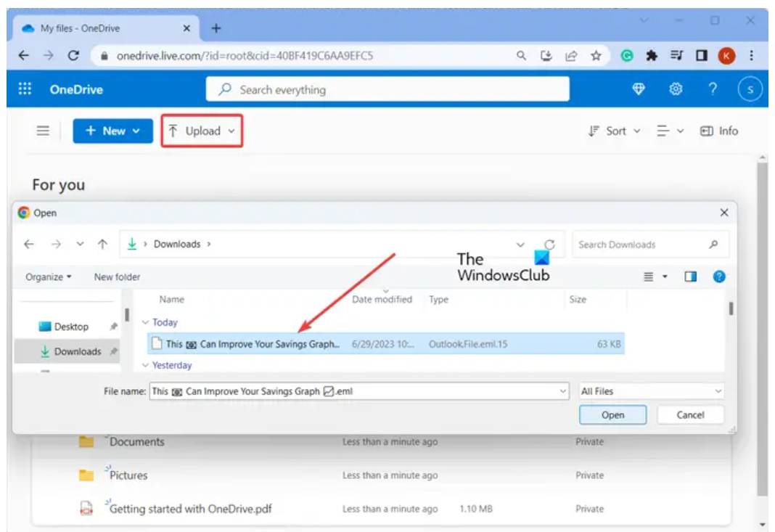775x532 pixels.
Task: Open the OneDrive account avatar S
Action: tap(750, 89)
